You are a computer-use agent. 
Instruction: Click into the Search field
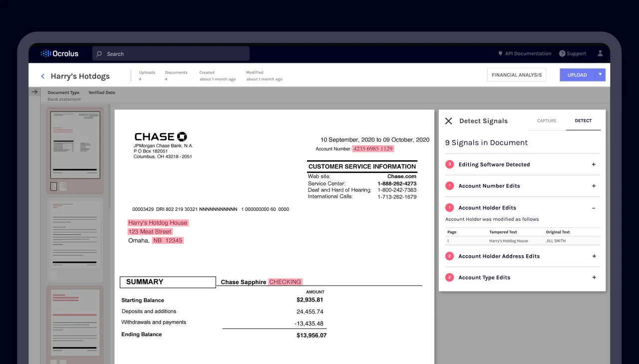tap(171, 54)
